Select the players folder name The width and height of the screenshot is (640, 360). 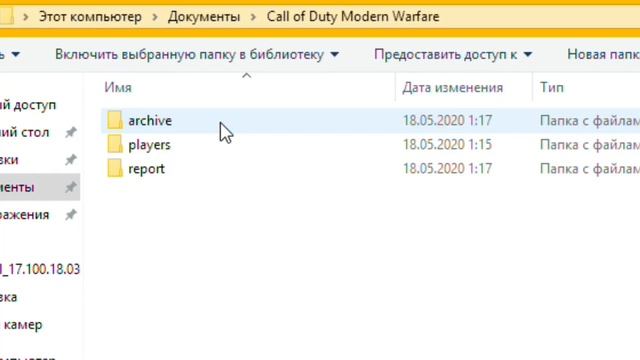149,145
